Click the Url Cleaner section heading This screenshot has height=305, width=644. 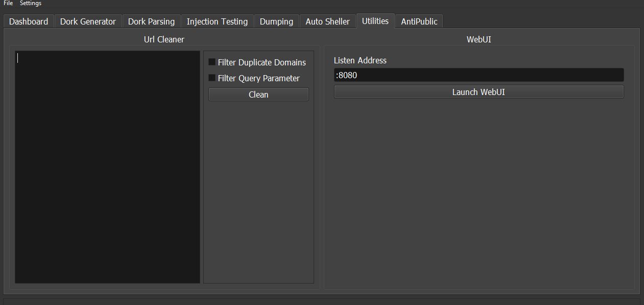pyautogui.click(x=164, y=39)
